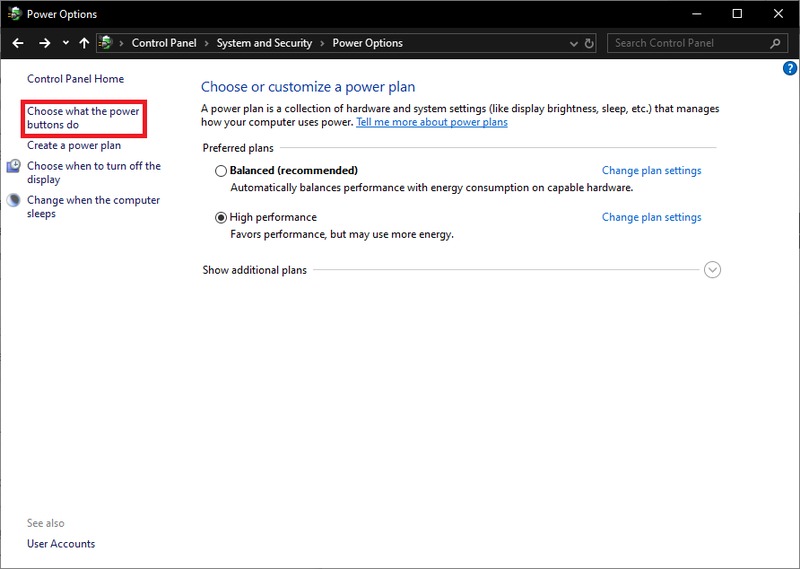Image resolution: width=800 pixels, height=569 pixels.
Task: Open Choose when to turn off the display
Action: [x=94, y=172]
